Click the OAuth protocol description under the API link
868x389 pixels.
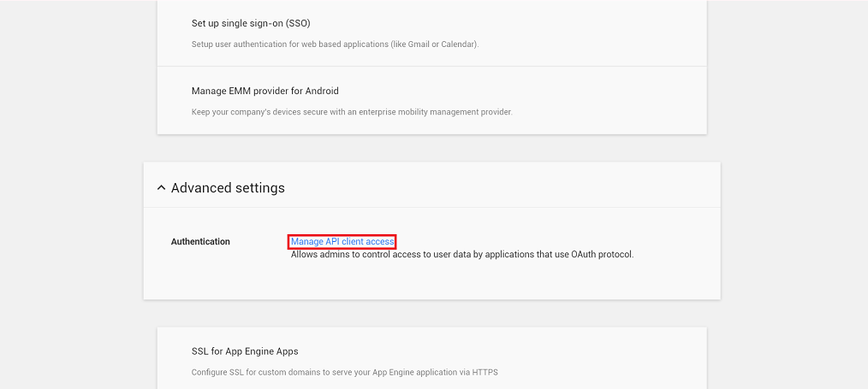click(x=462, y=256)
